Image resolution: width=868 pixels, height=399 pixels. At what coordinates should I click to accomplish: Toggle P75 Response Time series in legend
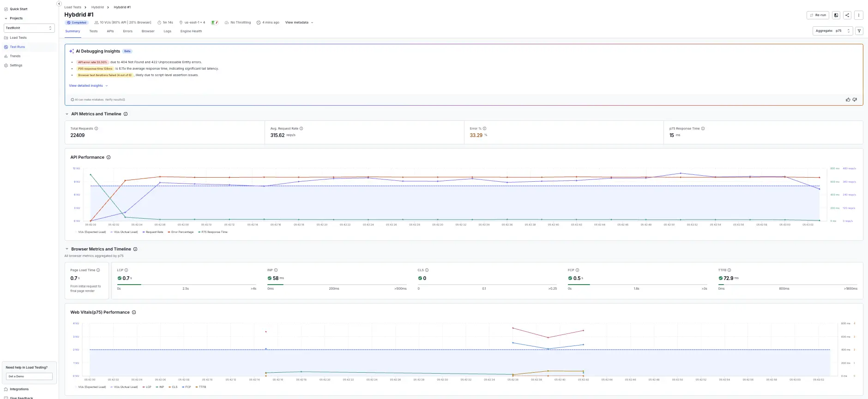click(213, 232)
